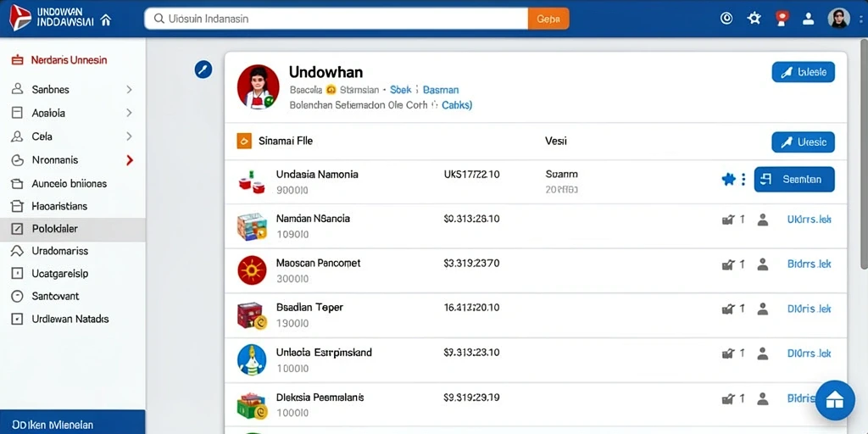Expand the Aoaioia sidebar chevron
The image size is (868, 434).
129,113
